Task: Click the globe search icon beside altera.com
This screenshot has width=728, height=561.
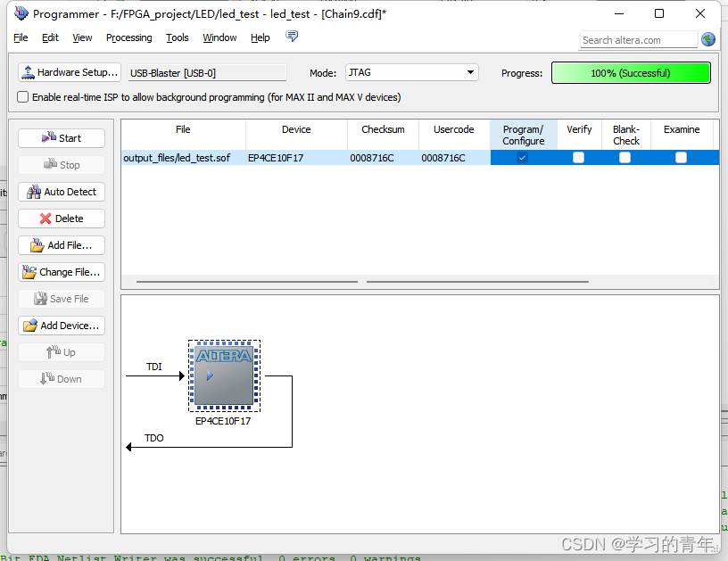Action: click(707, 39)
